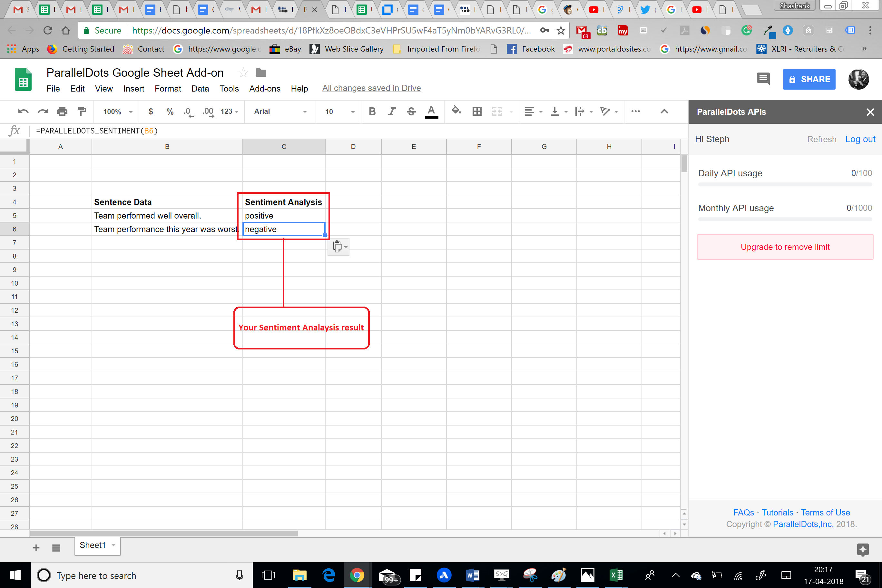The width and height of the screenshot is (882, 588).
Task: Open the Add-ons menu
Action: click(x=265, y=89)
